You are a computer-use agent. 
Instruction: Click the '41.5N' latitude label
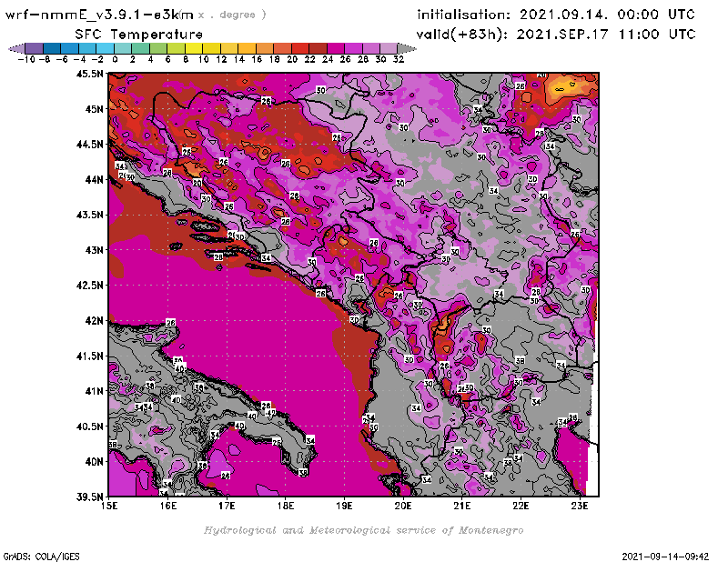coord(90,356)
